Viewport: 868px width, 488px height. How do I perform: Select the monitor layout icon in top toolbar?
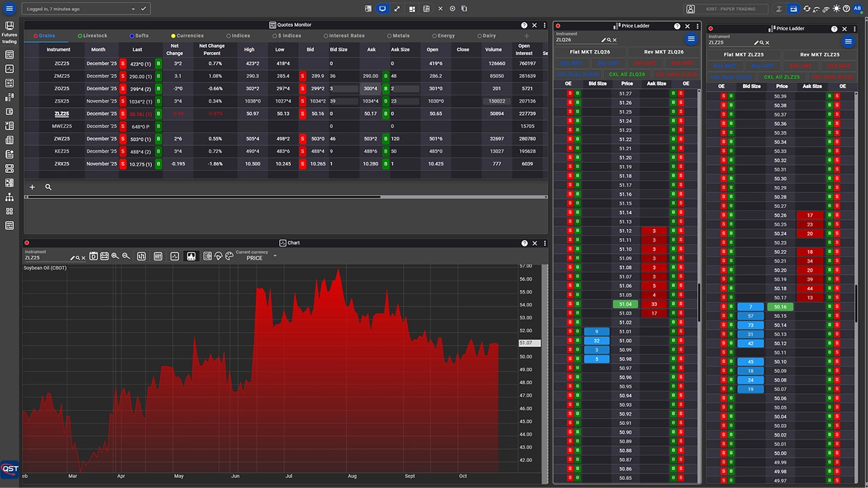[382, 9]
